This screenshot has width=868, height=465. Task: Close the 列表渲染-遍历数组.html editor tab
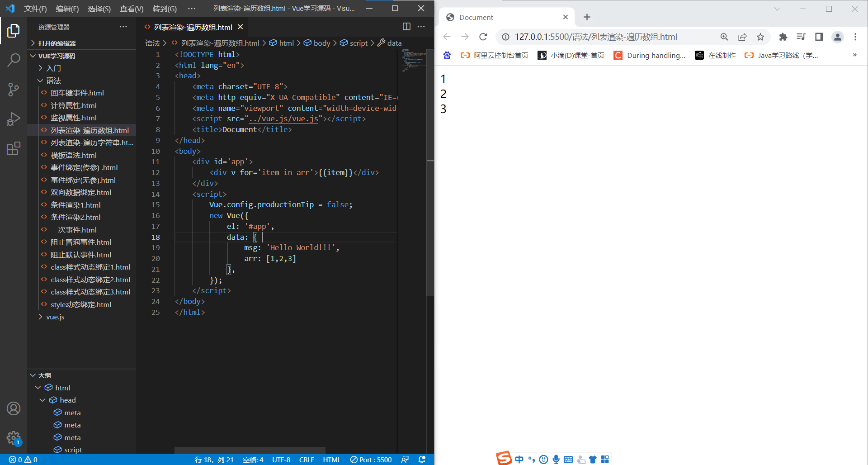241,27
